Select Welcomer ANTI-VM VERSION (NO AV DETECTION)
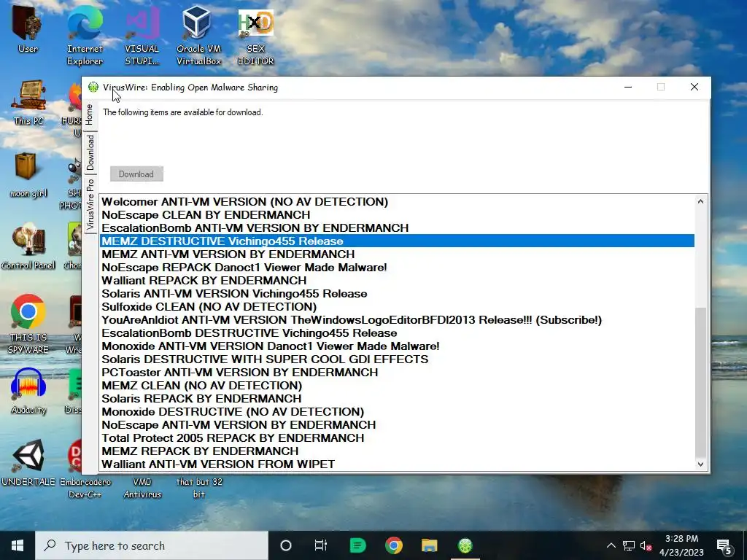 point(397,202)
